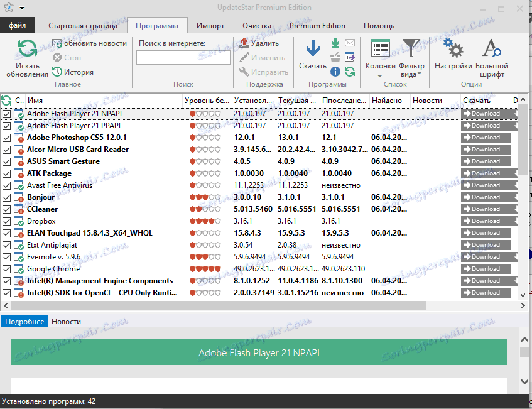The image size is (532, 409).
Task: Expand the Колонки dropdown
Action: pyautogui.click(x=380, y=76)
